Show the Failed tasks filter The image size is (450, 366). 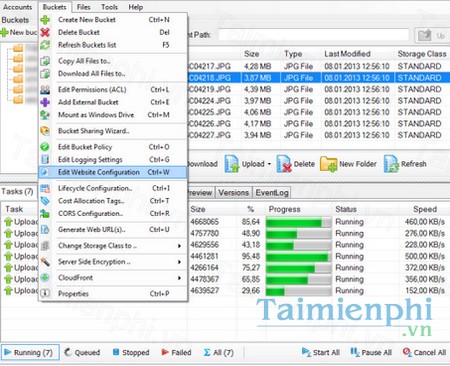point(176,352)
